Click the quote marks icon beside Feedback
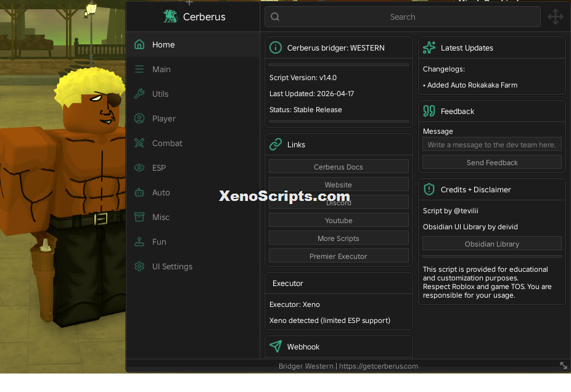 point(429,111)
